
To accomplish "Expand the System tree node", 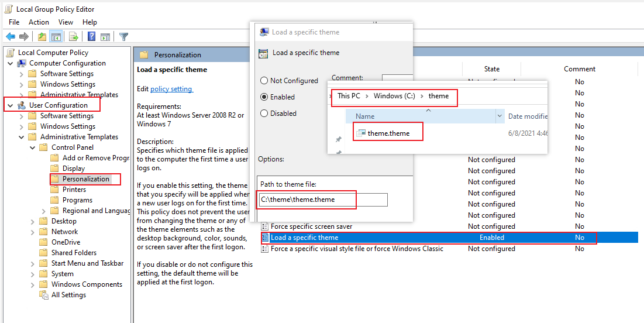I will click(x=32, y=274).
